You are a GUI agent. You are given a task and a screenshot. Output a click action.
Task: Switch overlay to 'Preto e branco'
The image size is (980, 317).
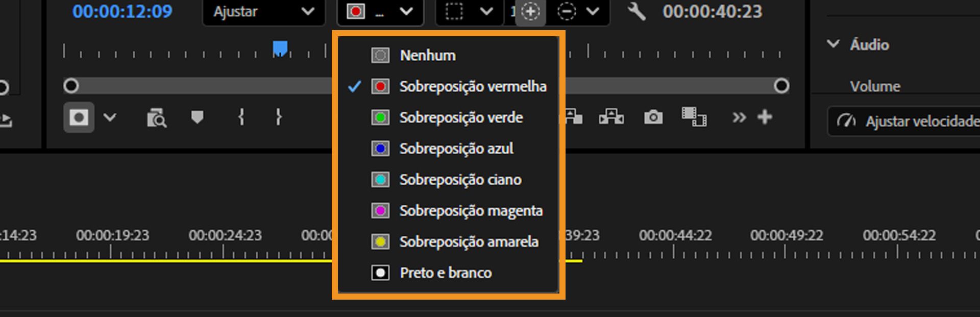click(x=445, y=273)
